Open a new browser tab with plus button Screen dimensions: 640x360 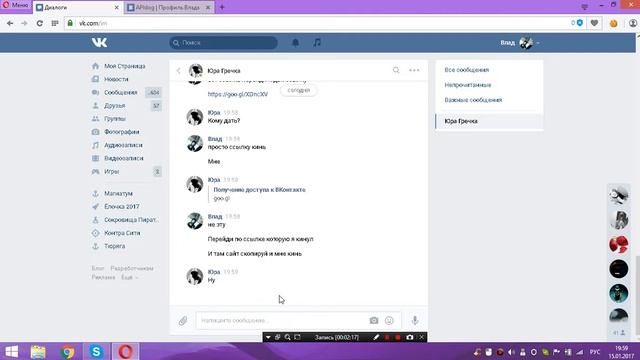(222, 7)
